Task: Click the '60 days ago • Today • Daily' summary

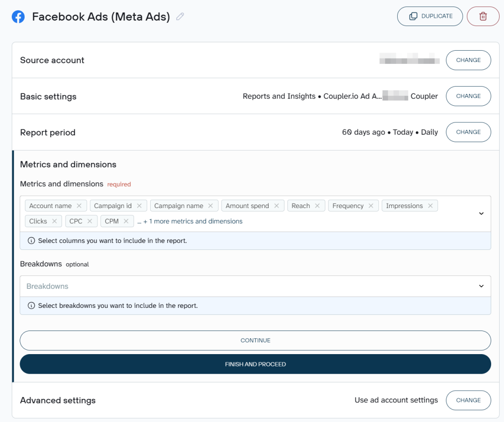Action: (390, 132)
